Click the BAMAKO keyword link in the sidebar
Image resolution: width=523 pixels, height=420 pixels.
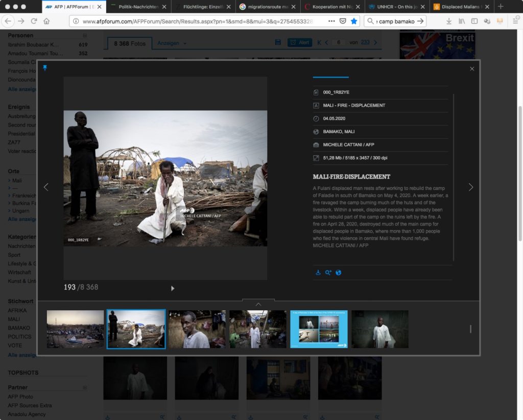(19, 328)
